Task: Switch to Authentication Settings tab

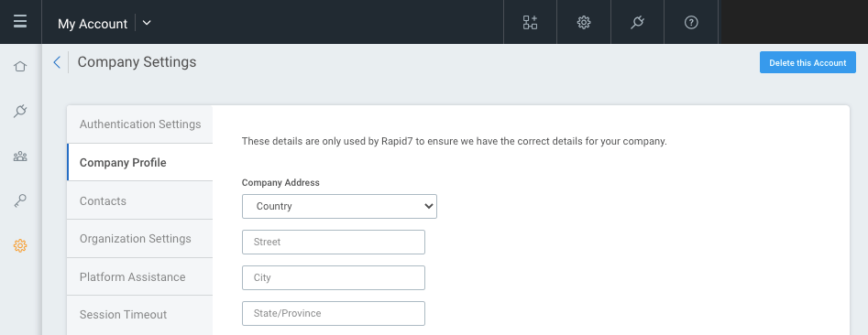Action: click(140, 124)
